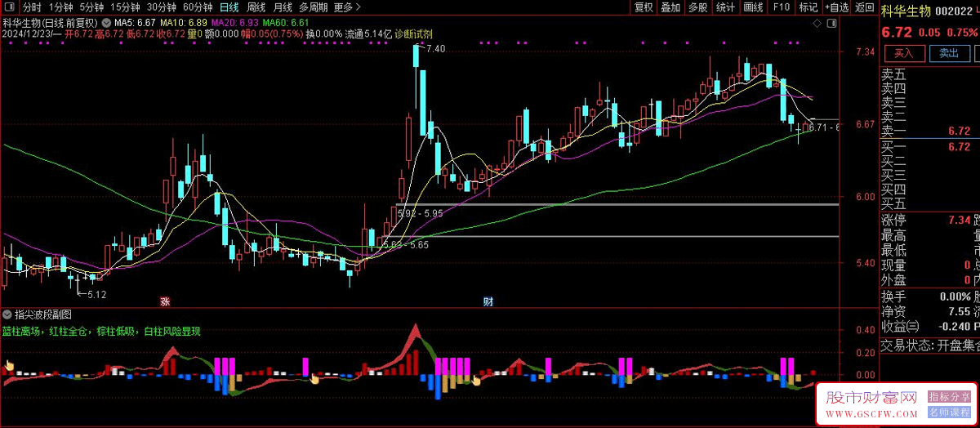The image size is (980, 428).
Task: Click 买五 bid level row
Action: point(930,203)
